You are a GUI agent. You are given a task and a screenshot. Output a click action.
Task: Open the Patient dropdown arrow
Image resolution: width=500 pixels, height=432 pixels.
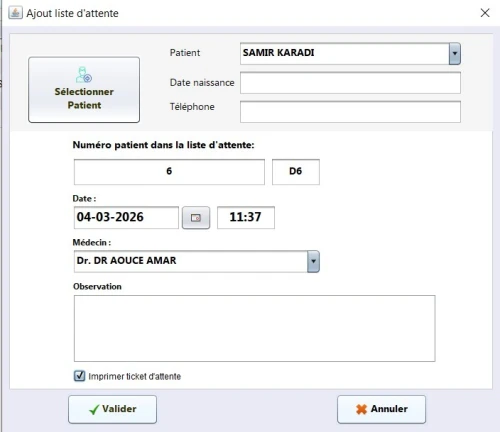[x=455, y=53]
